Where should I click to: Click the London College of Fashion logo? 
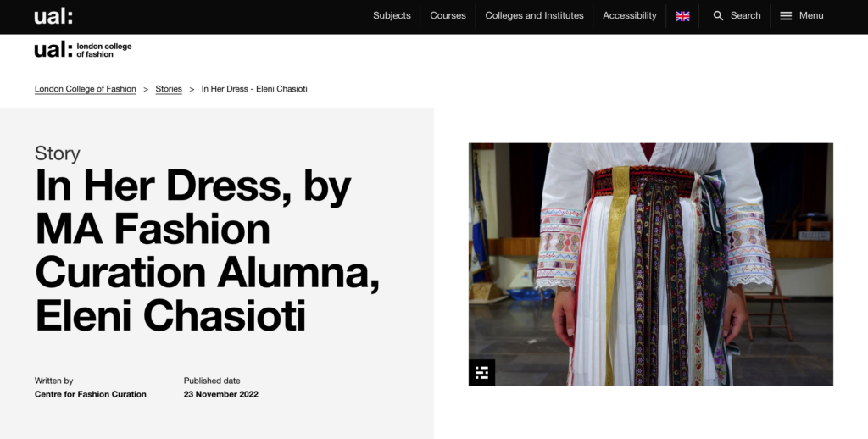(x=83, y=49)
